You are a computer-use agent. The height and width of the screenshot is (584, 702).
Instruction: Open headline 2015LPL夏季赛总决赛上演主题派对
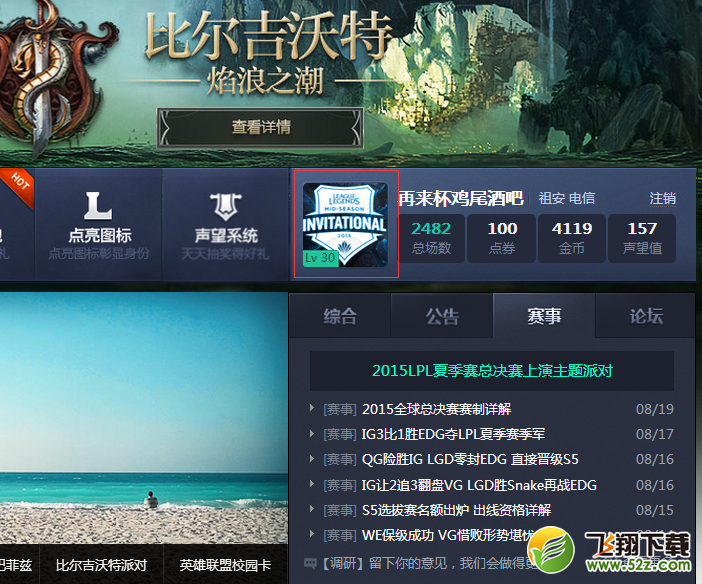(x=492, y=371)
